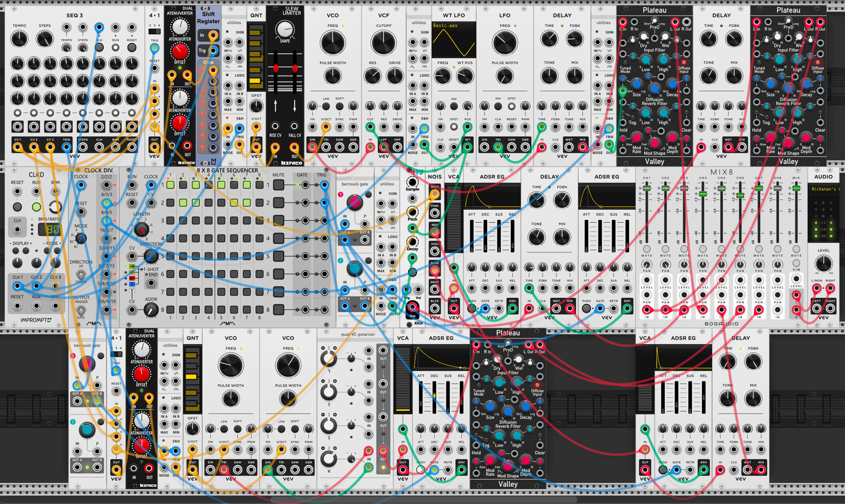
Task: Toggle step 1 in Gate Sequencer row 1
Action: pyautogui.click(x=170, y=185)
